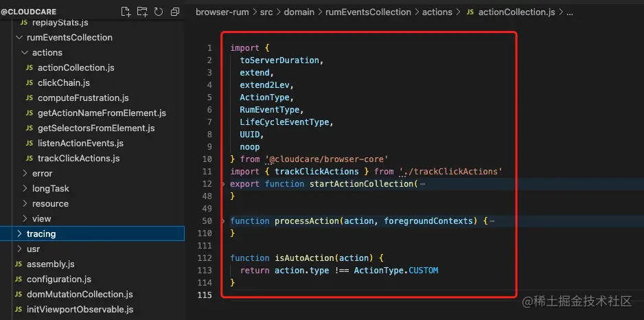This screenshot has width=644, height=320.
Task: Collapse the actions folder
Action: point(25,53)
